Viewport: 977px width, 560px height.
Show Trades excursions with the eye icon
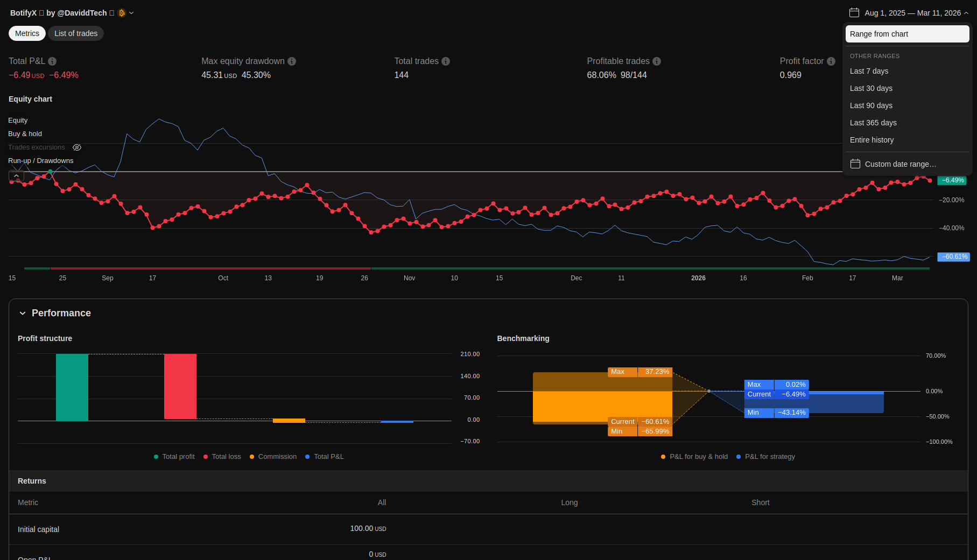click(77, 147)
